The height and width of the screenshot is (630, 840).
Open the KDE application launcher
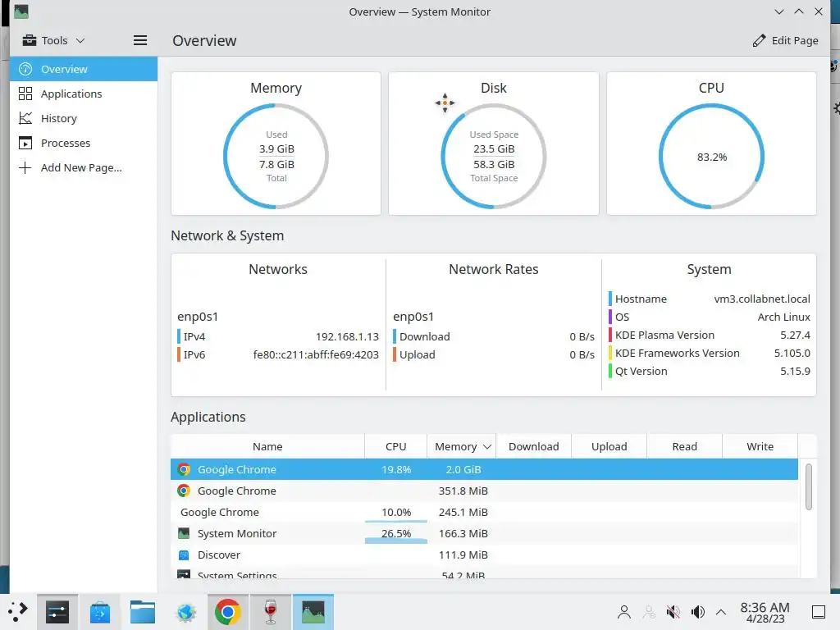tap(18, 612)
